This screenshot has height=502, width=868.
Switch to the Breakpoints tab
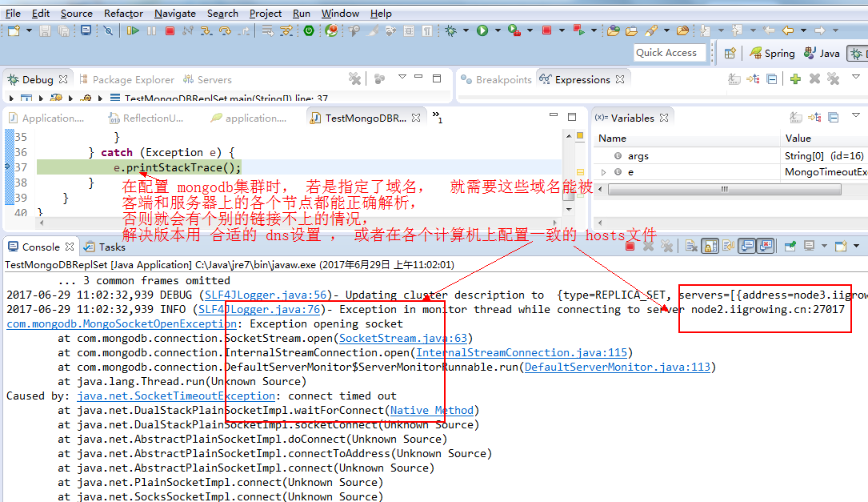click(497, 80)
